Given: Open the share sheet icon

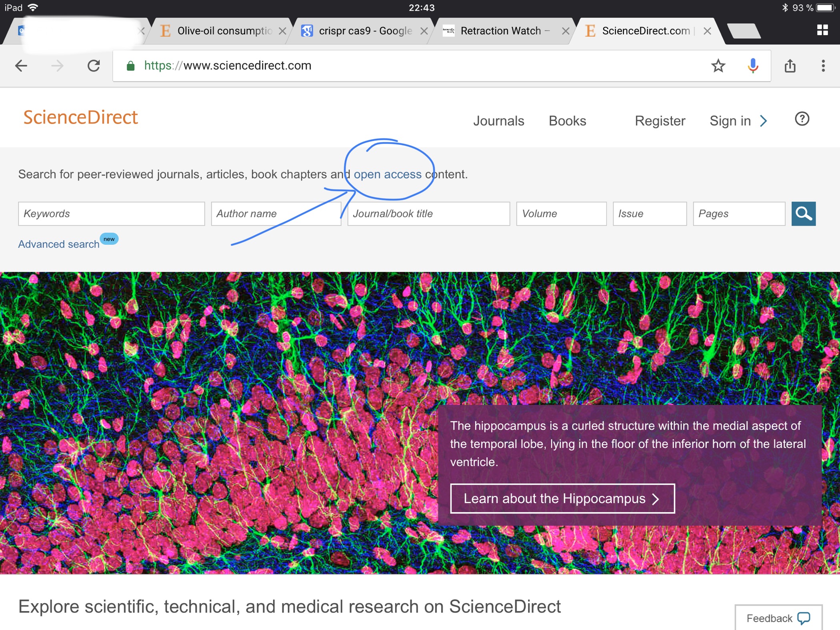Looking at the screenshot, I should tap(790, 66).
